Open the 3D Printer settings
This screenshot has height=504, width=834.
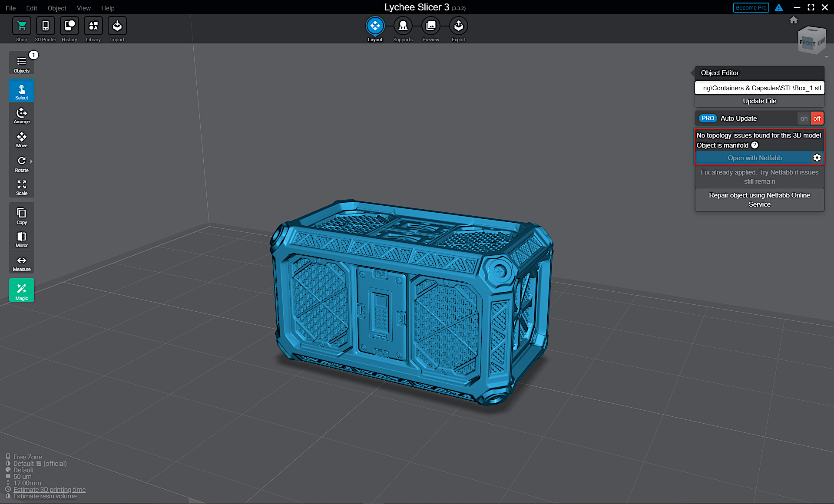pyautogui.click(x=45, y=29)
